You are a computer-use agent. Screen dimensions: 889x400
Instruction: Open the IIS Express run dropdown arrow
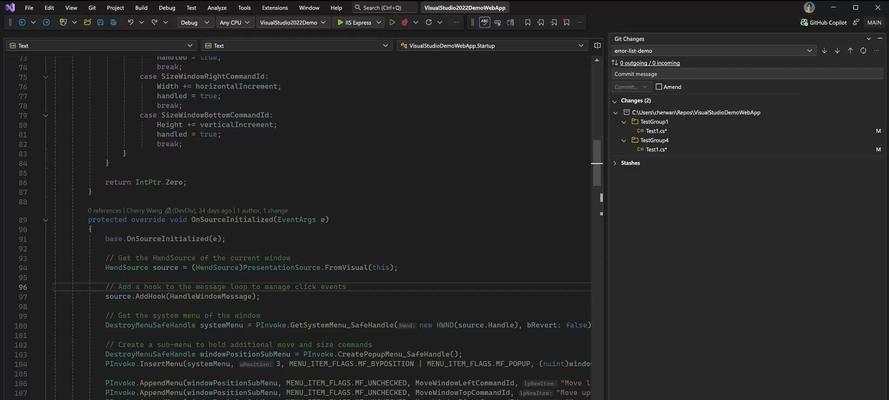[378, 23]
